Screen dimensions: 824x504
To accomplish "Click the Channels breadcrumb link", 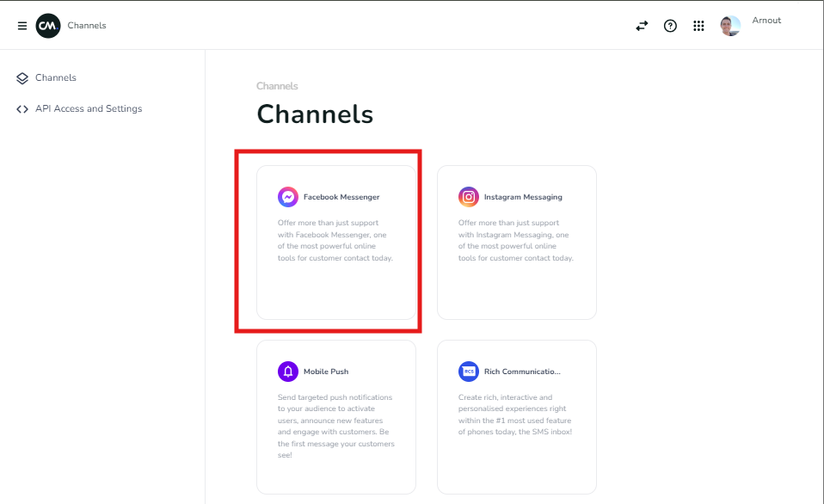I will (x=277, y=86).
